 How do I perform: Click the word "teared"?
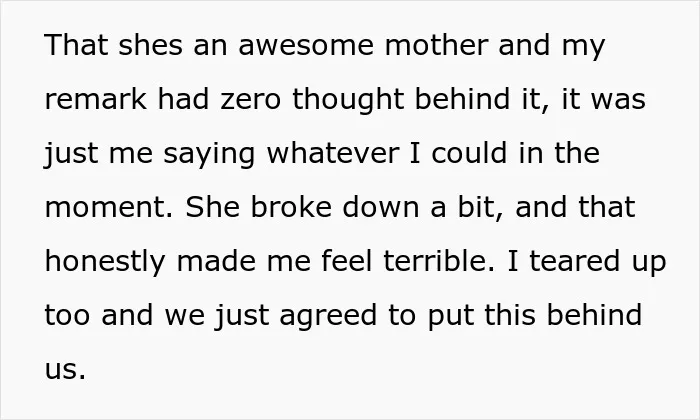pos(575,261)
